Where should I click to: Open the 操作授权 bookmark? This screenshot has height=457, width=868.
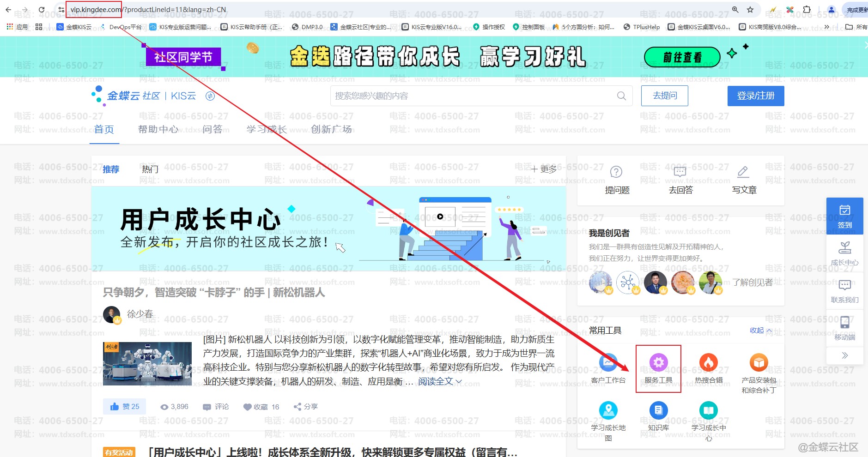click(x=489, y=27)
